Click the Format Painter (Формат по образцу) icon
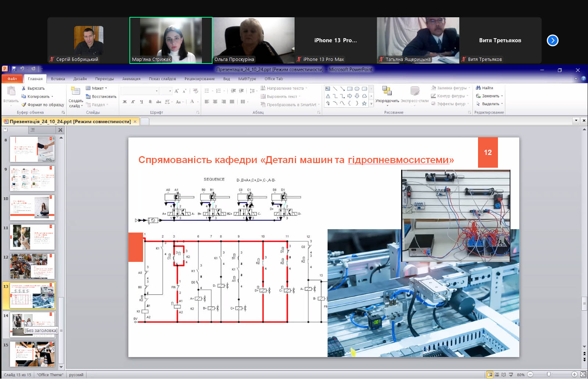588x379 pixels. click(24, 105)
